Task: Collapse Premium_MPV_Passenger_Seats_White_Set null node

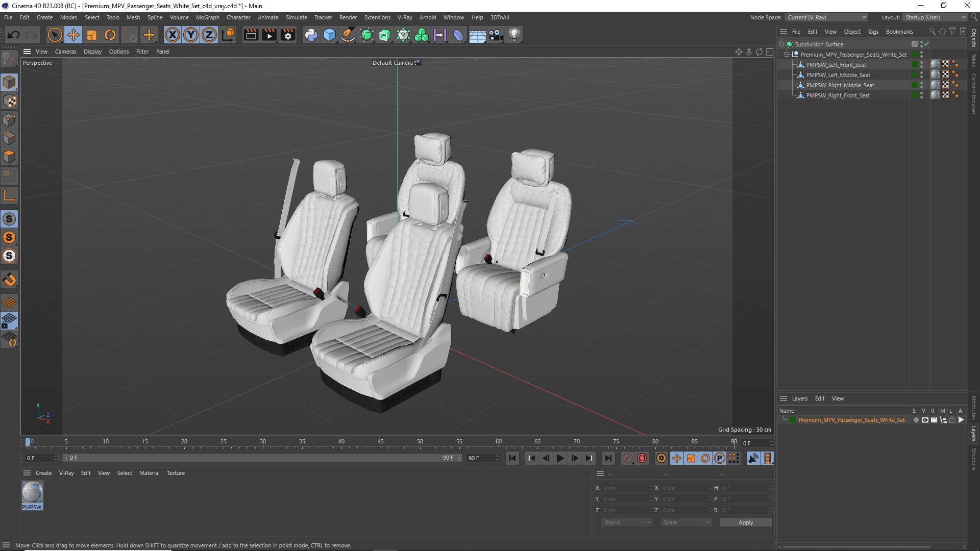Action: (787, 55)
